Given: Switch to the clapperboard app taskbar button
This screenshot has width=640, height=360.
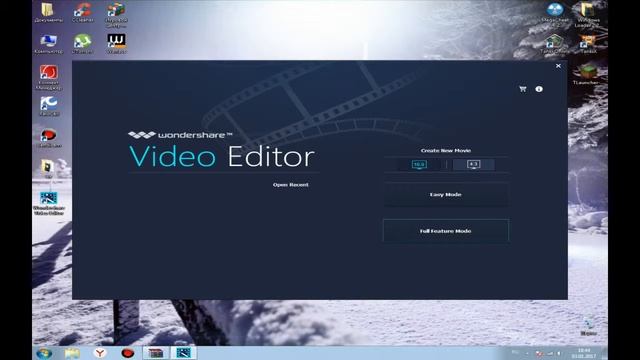Looking at the screenshot, I should coord(156,353).
